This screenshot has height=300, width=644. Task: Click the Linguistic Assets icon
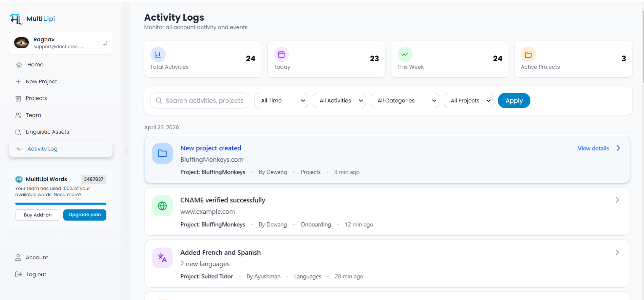(18, 132)
